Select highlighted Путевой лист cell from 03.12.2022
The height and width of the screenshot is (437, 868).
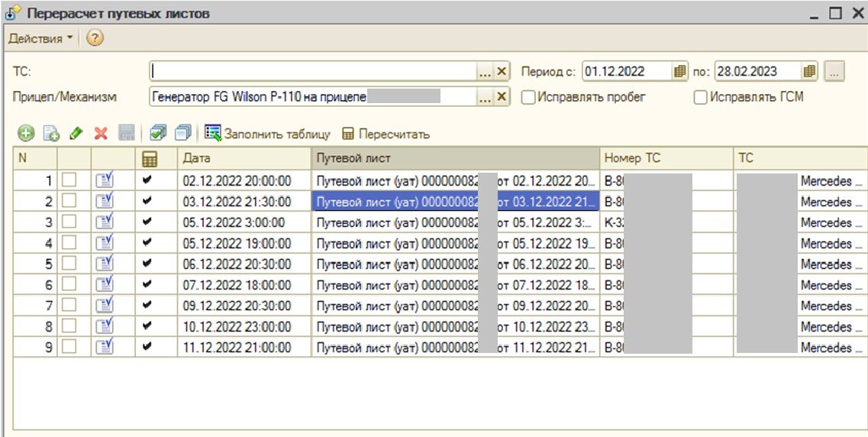click(456, 202)
